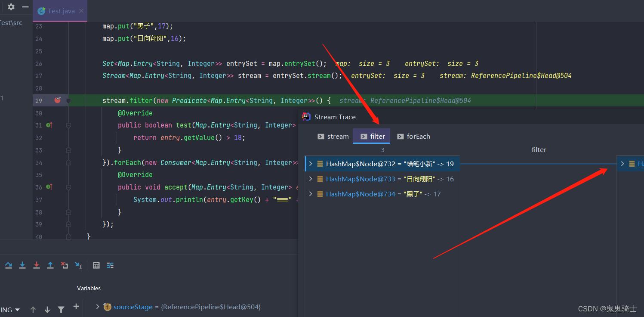Image resolution: width=644 pixels, height=317 pixels.
Task: Click the add watch plus icon
Action: pyautogui.click(x=76, y=306)
